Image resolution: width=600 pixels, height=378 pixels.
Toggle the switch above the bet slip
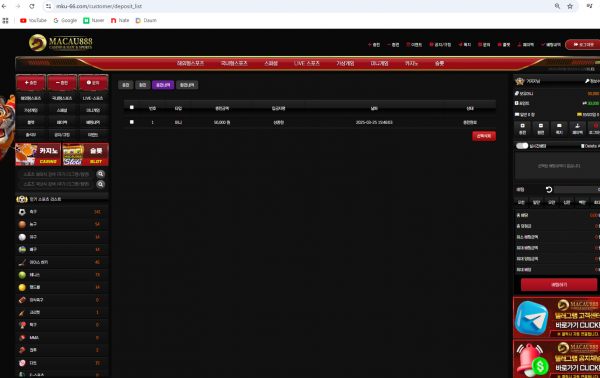[x=522, y=146]
